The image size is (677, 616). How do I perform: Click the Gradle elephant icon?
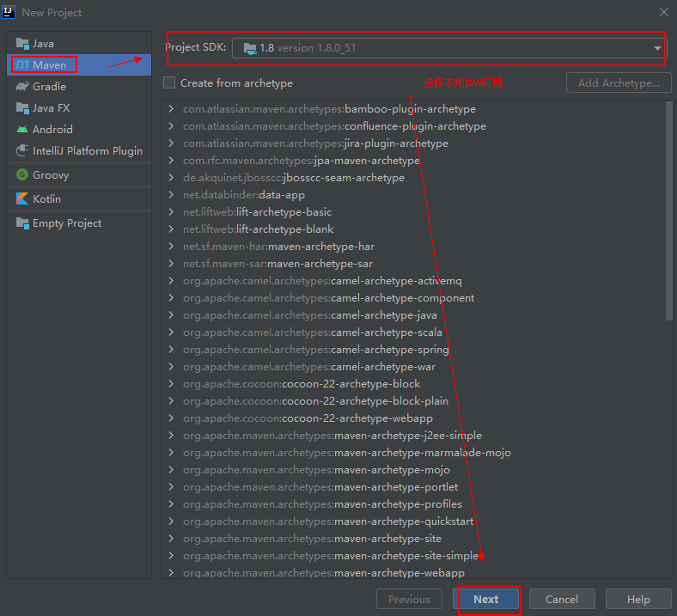(22, 86)
